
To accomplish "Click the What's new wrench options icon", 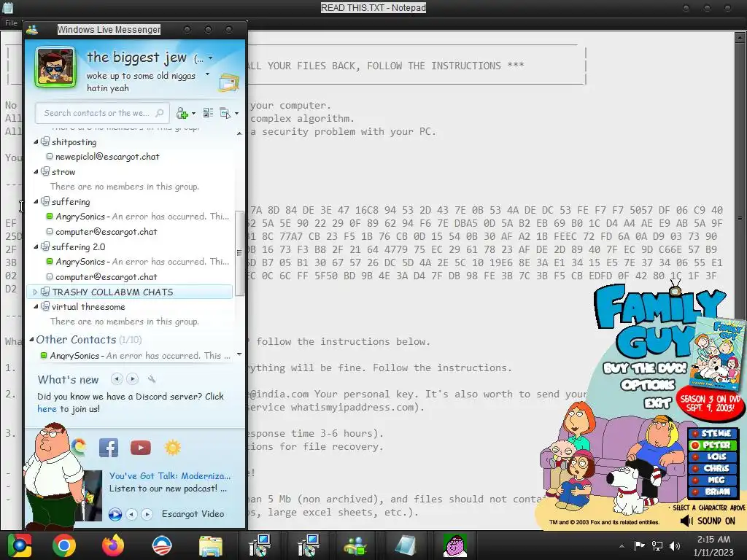I will tap(152, 379).
